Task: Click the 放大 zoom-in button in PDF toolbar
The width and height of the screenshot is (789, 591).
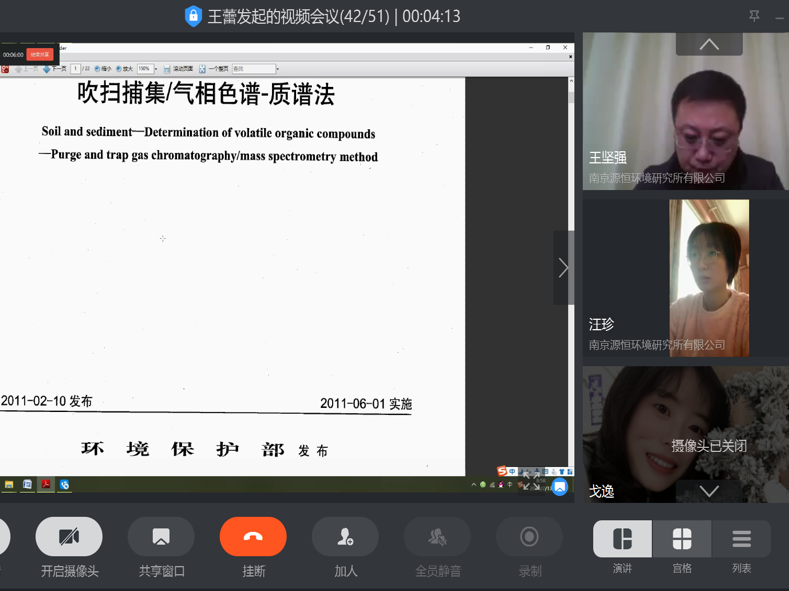Action: tap(125, 69)
